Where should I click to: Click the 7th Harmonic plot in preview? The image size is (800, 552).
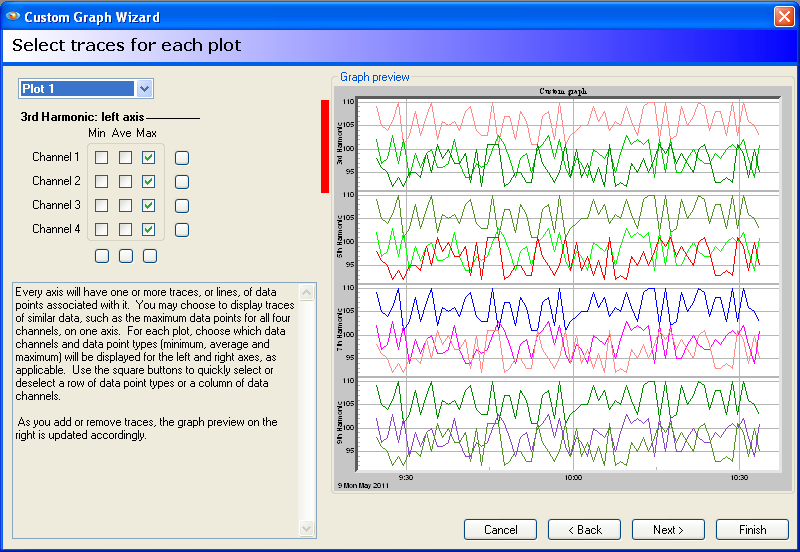(x=568, y=331)
